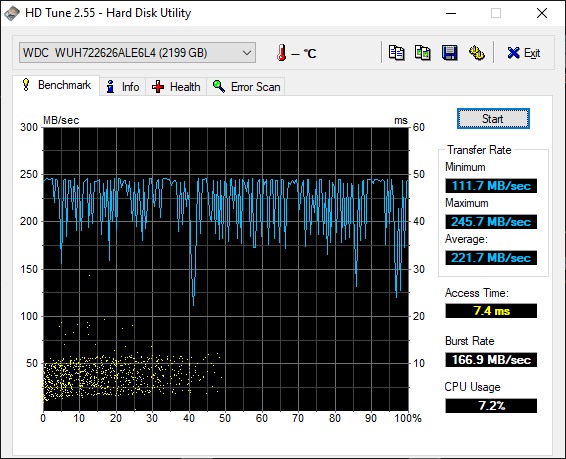Click the HD Tune title bar app icon

pos(11,13)
